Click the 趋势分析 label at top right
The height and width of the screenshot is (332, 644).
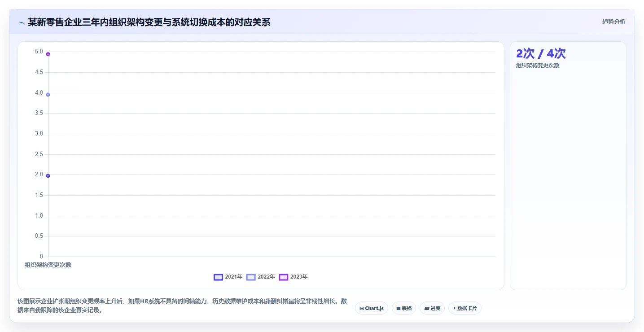[x=614, y=22]
